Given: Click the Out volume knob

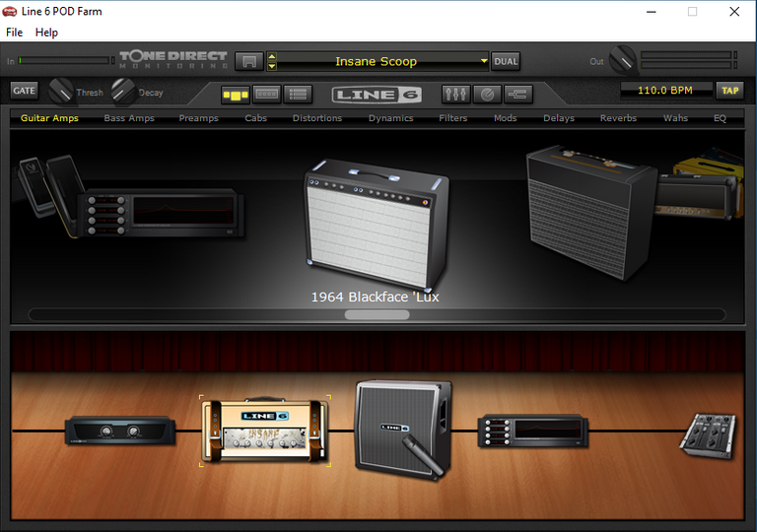Looking at the screenshot, I should tap(623, 60).
